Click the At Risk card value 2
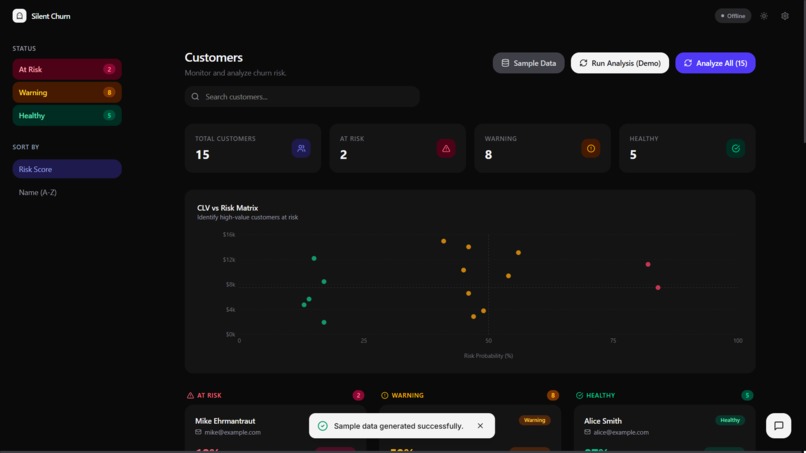 point(343,155)
